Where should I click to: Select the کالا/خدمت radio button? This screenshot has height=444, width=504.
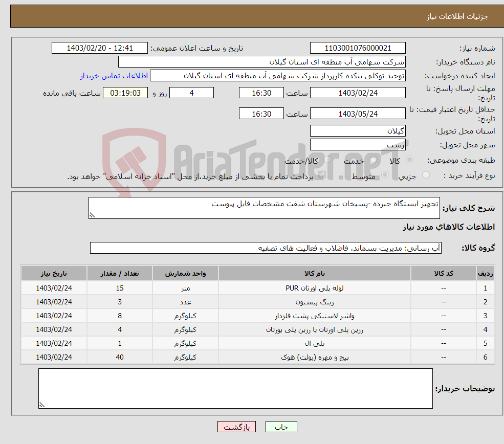(x=327, y=160)
